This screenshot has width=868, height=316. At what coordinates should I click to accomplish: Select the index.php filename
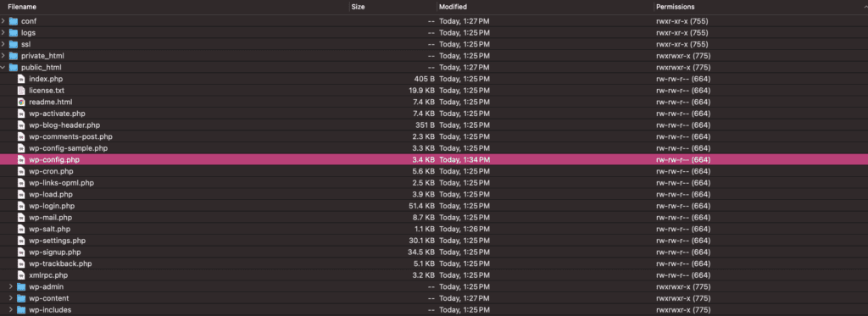click(x=46, y=79)
